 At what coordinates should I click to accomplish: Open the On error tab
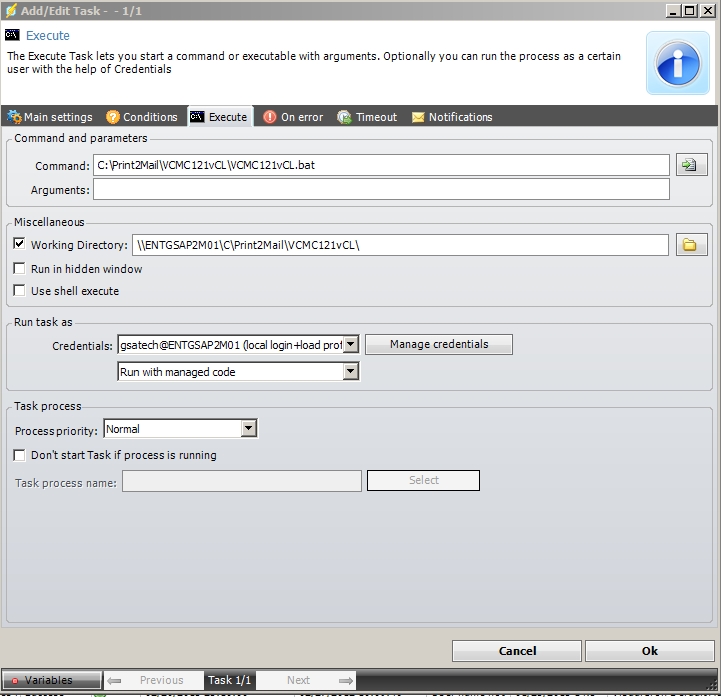tap(293, 117)
